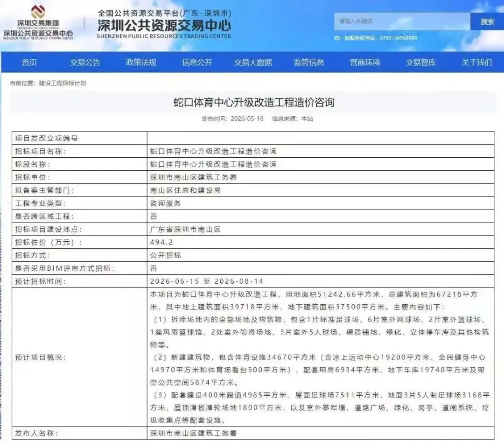504x441 pixels.
Task: Select the value 南山区住房和建设局
Action: (185, 190)
